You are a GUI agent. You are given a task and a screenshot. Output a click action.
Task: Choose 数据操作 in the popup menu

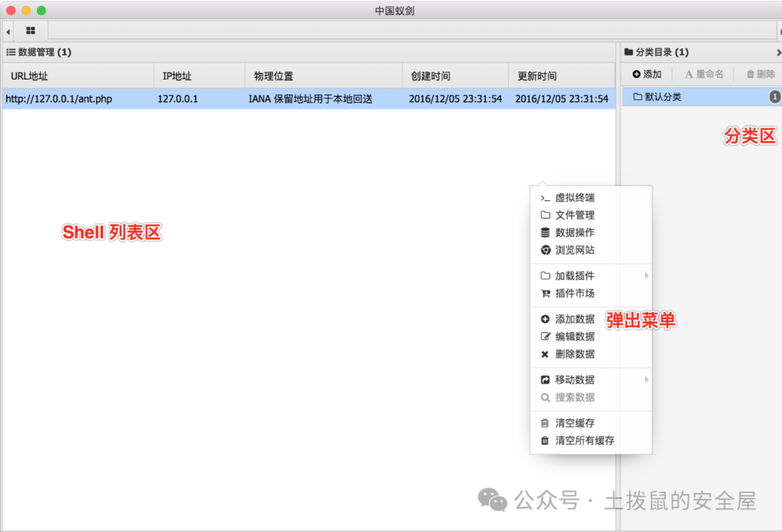(591, 233)
